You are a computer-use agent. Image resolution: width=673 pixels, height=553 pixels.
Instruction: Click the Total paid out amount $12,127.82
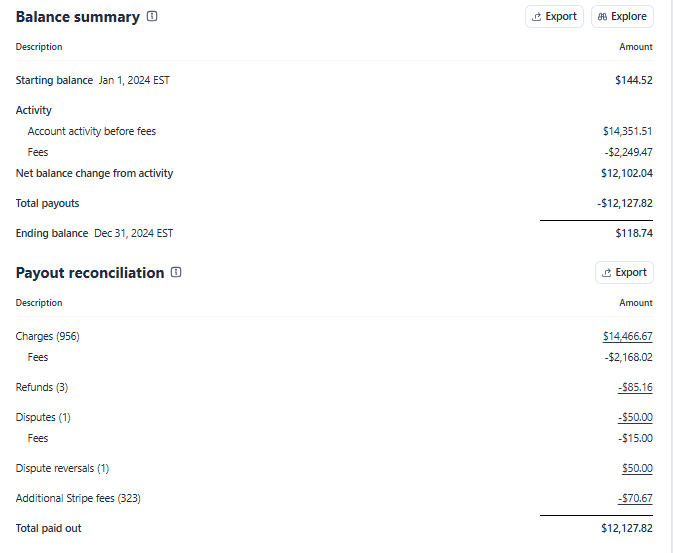click(x=627, y=528)
